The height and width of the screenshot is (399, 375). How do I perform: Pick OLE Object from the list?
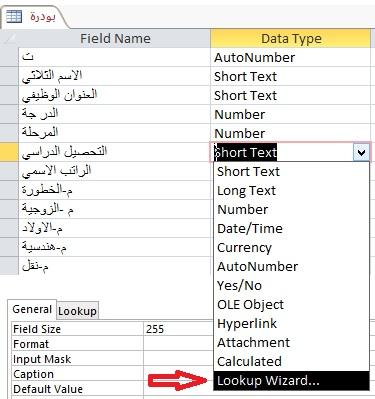(291, 305)
